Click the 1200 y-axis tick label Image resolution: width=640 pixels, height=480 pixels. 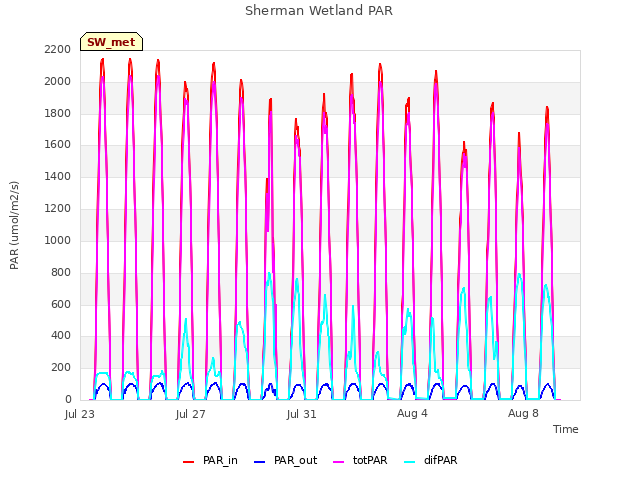click(58, 208)
